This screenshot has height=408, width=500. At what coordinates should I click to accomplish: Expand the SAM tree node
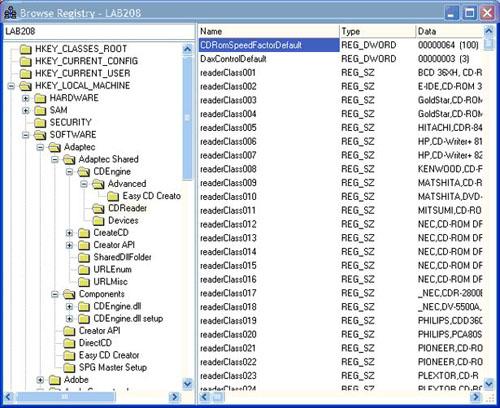[26, 110]
